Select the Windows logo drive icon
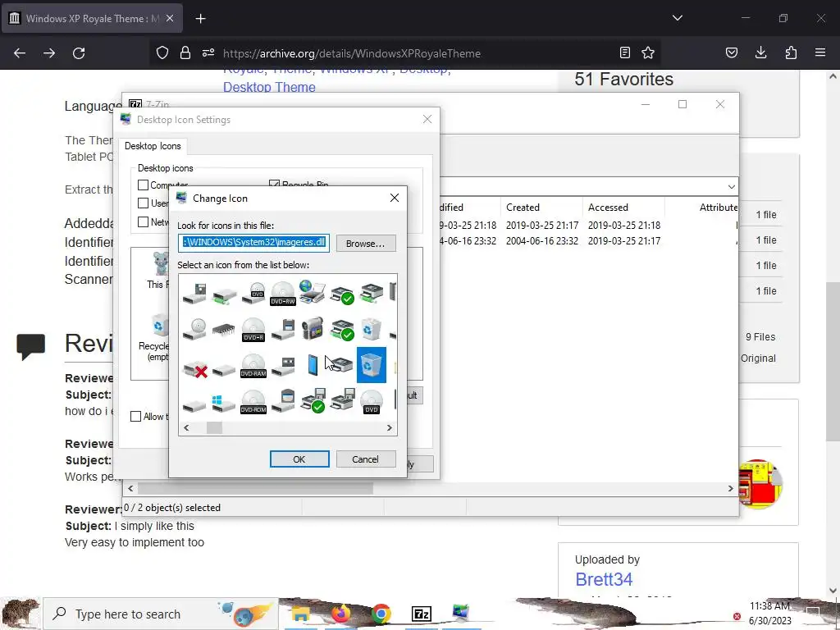This screenshot has width=840, height=630. (223, 403)
